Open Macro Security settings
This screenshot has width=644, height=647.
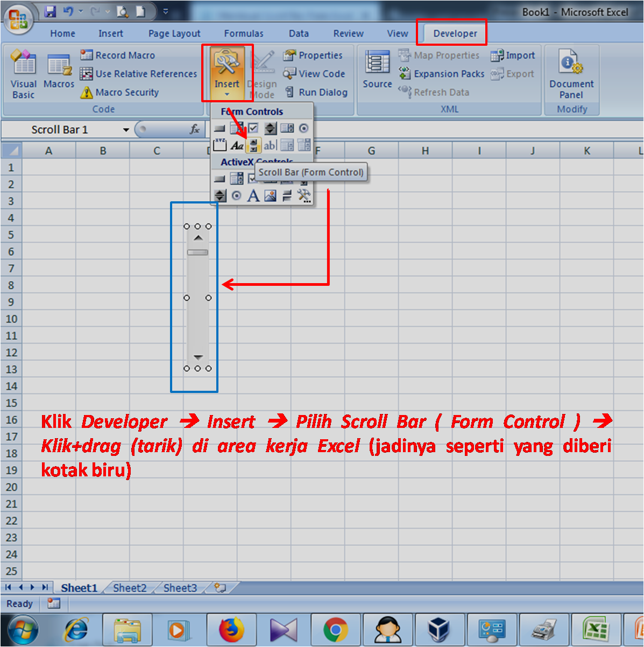(120, 92)
